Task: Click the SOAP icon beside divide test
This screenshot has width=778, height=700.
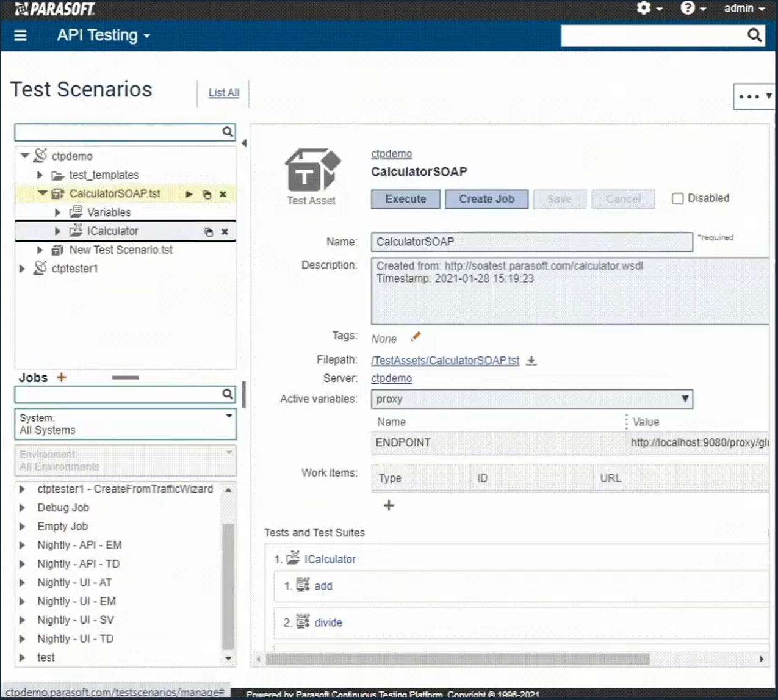Action: point(303,621)
